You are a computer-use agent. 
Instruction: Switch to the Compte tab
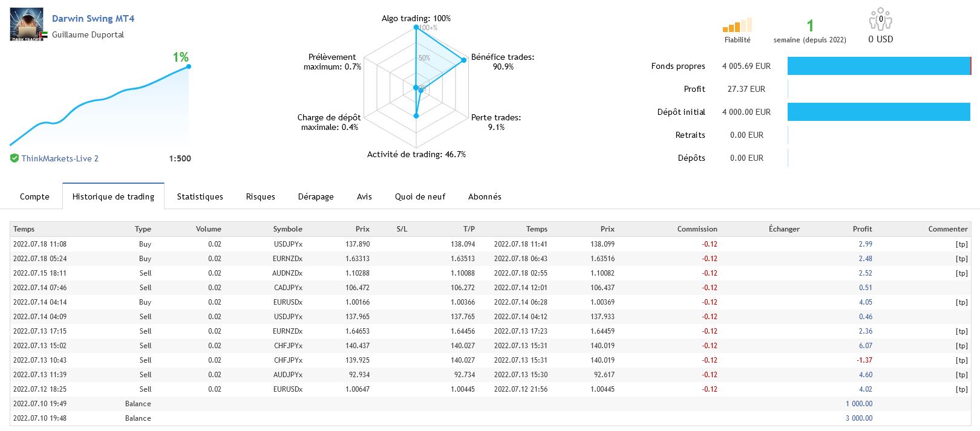pyautogui.click(x=34, y=196)
